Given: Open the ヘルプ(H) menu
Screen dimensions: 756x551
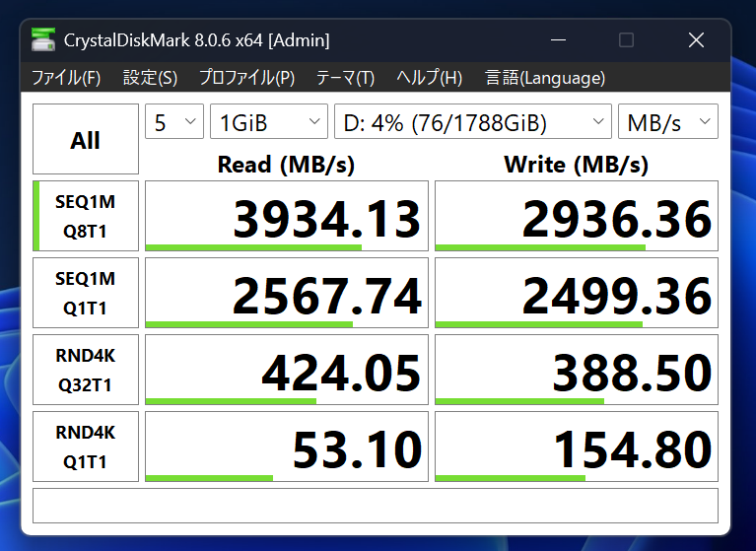Looking at the screenshot, I should (x=429, y=78).
